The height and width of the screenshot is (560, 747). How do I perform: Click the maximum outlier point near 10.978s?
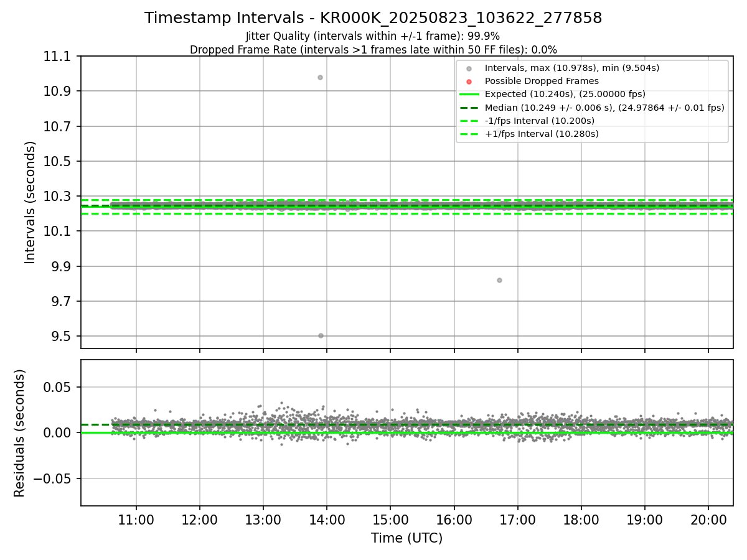(x=320, y=77)
